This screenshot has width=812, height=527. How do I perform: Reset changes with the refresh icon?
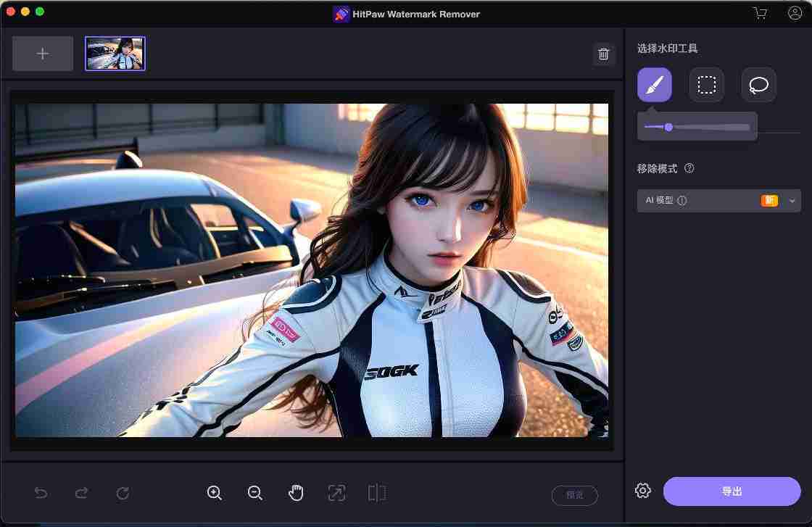[123, 493]
